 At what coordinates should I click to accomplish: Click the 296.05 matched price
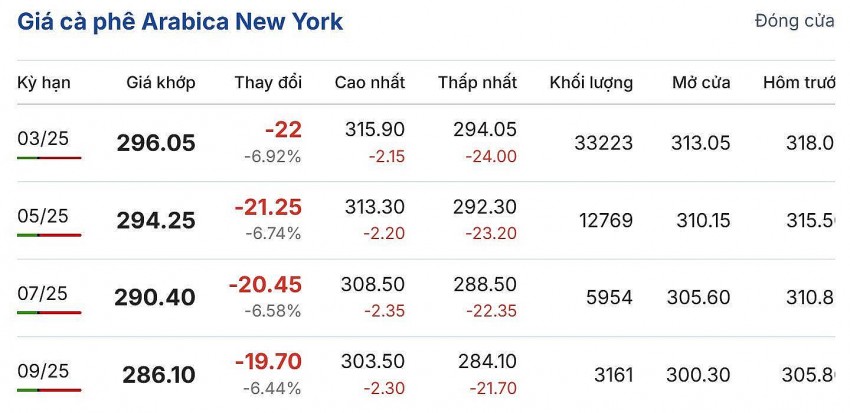tap(156, 143)
